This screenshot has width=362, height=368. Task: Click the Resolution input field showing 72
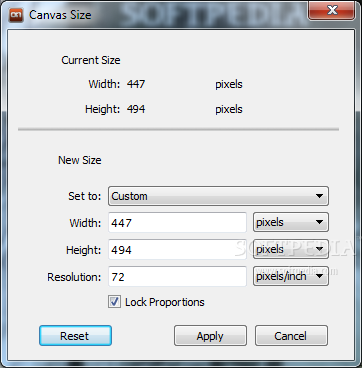coord(177,277)
